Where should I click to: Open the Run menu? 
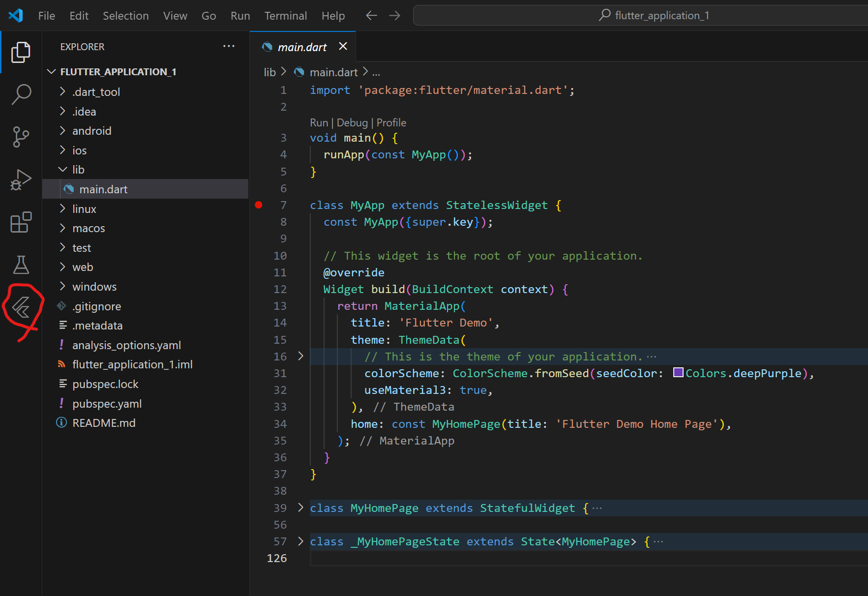(240, 16)
